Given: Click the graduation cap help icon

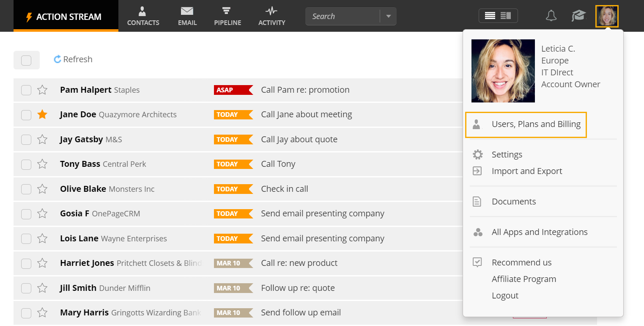Looking at the screenshot, I should [x=579, y=16].
